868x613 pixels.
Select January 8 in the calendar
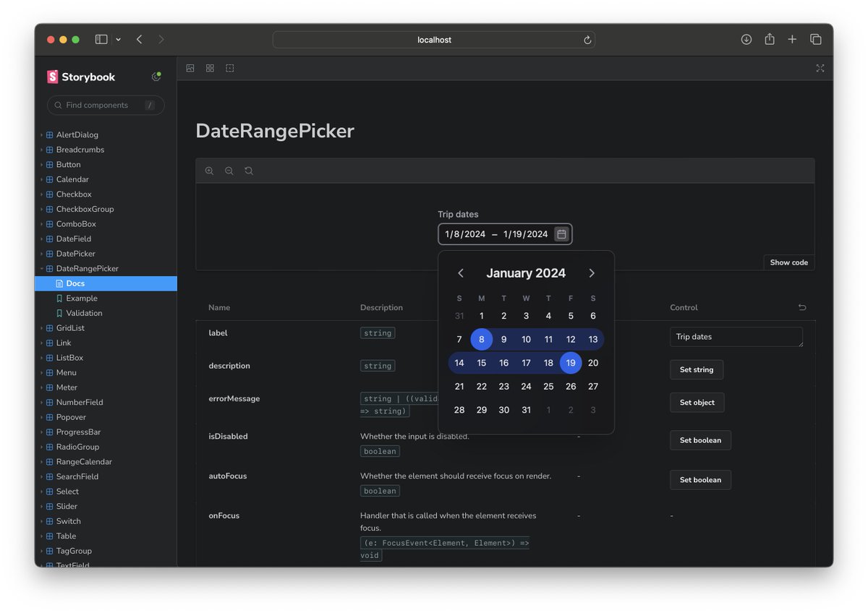[x=482, y=340]
